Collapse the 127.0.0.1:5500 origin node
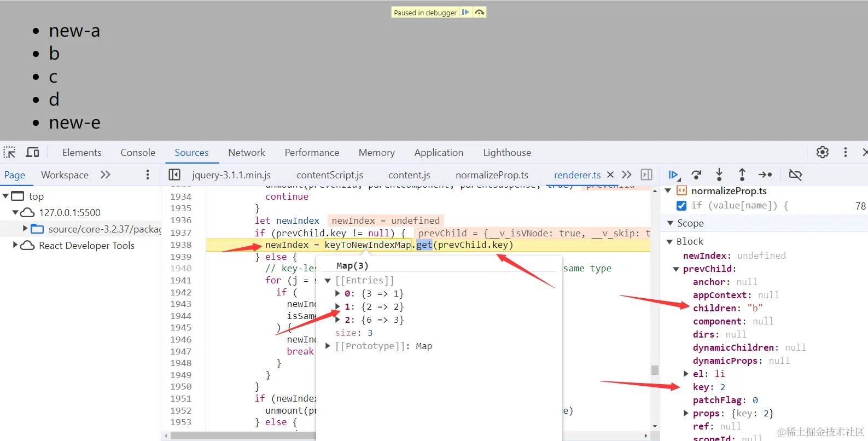This screenshot has width=868, height=441. click(x=15, y=212)
